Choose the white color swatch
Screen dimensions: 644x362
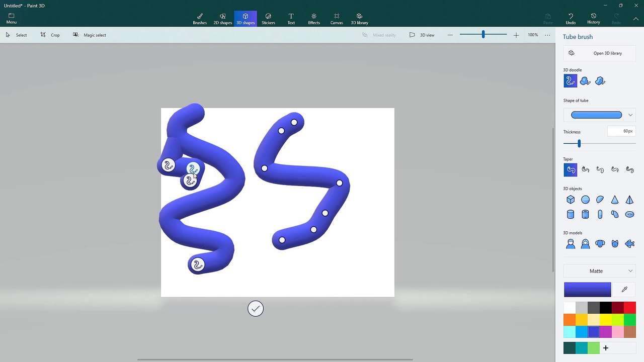(570, 308)
